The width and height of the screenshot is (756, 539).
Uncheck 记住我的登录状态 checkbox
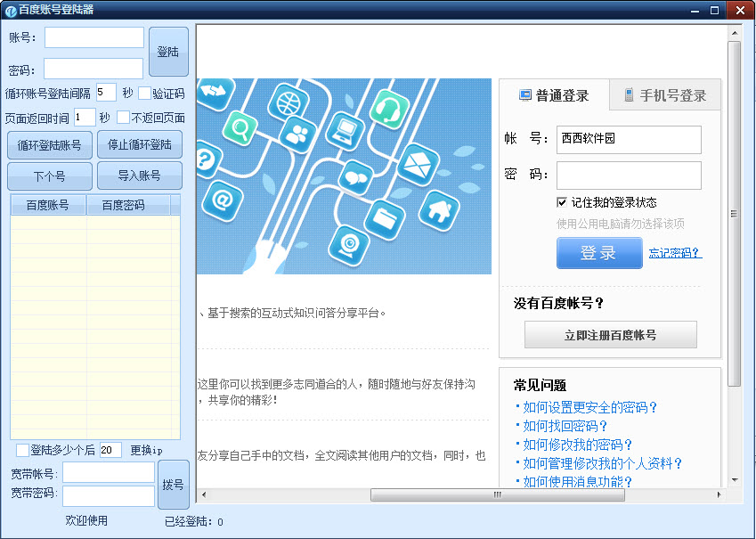[x=562, y=202]
